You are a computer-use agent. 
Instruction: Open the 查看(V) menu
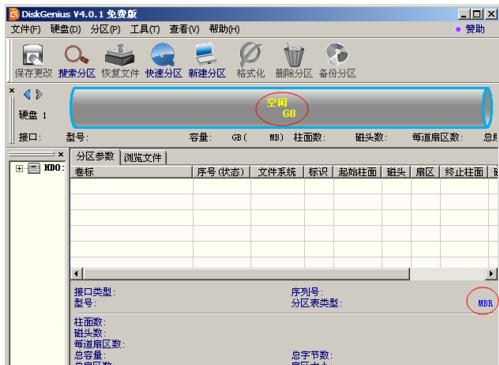pyautogui.click(x=184, y=29)
